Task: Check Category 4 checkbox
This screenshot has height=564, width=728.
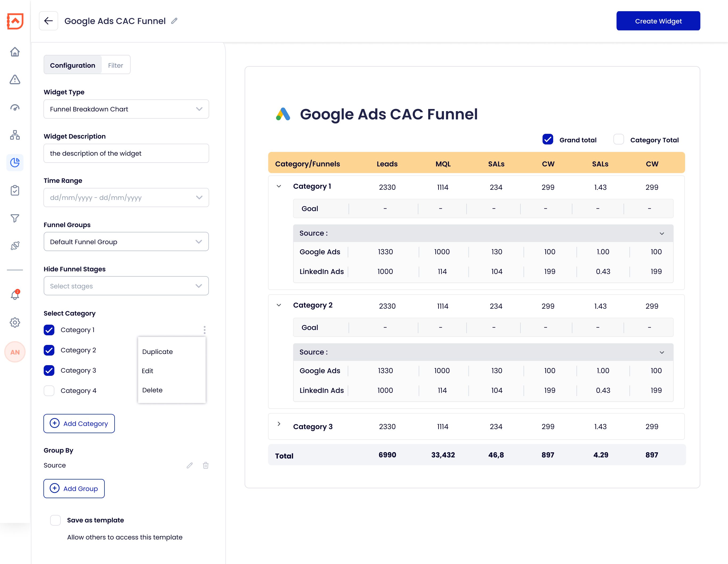Action: (49, 391)
